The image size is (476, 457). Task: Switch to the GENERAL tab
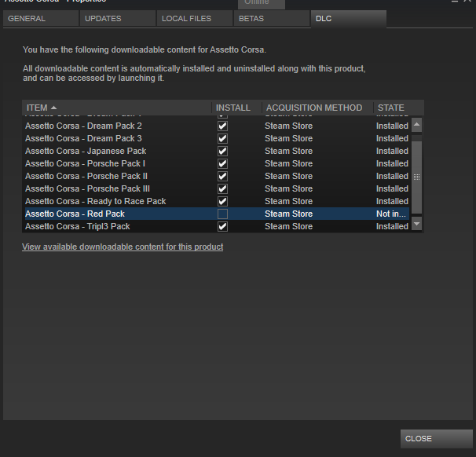click(x=41, y=19)
